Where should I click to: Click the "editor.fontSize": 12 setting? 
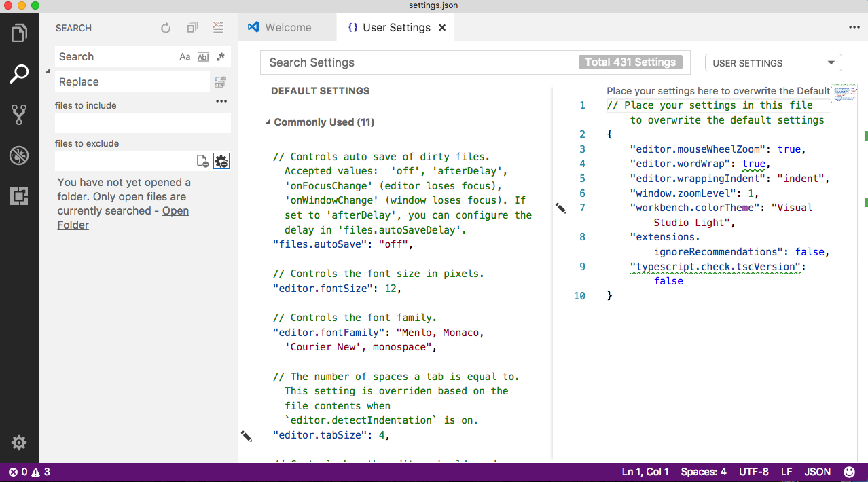[337, 289]
